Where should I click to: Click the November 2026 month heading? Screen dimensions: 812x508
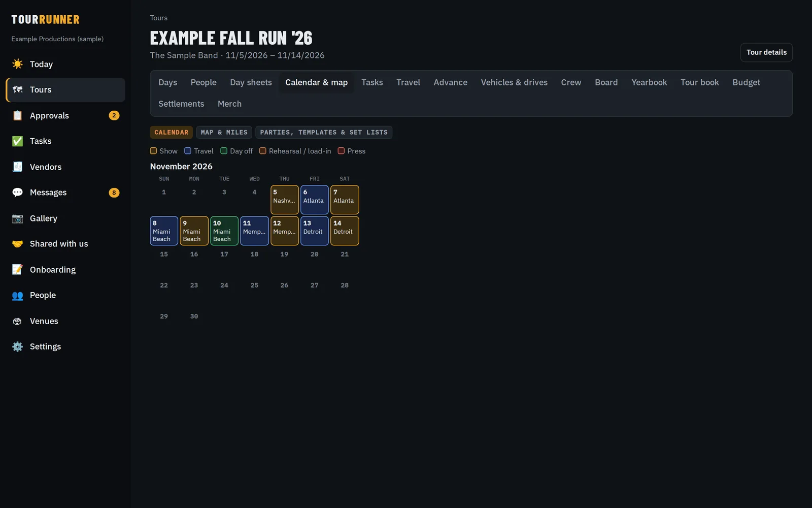point(181,167)
